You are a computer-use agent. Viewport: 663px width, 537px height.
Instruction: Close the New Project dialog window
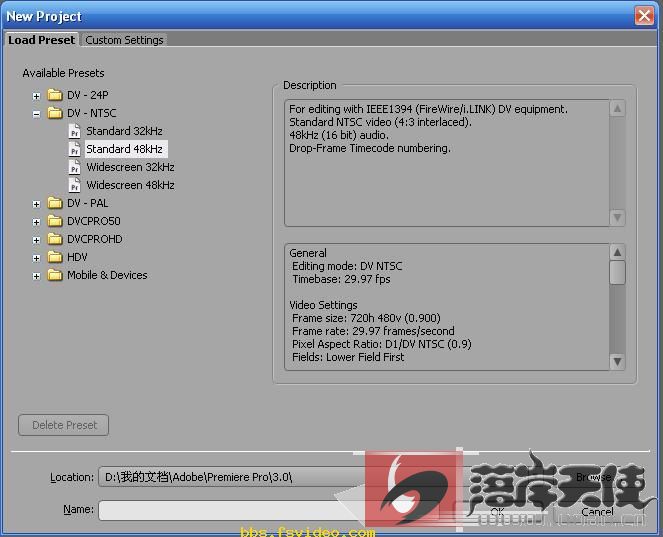[644, 16]
